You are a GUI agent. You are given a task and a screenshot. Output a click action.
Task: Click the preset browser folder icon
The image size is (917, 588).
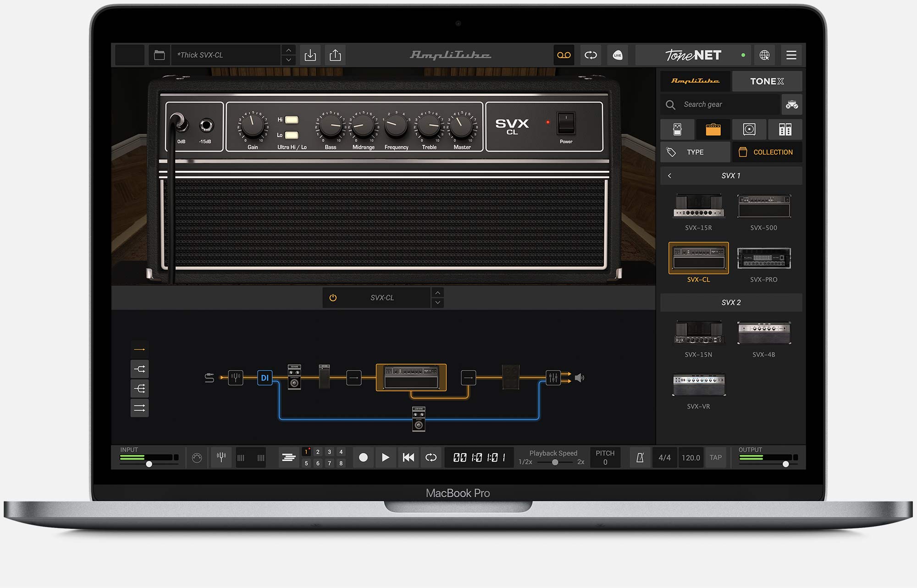click(x=159, y=55)
